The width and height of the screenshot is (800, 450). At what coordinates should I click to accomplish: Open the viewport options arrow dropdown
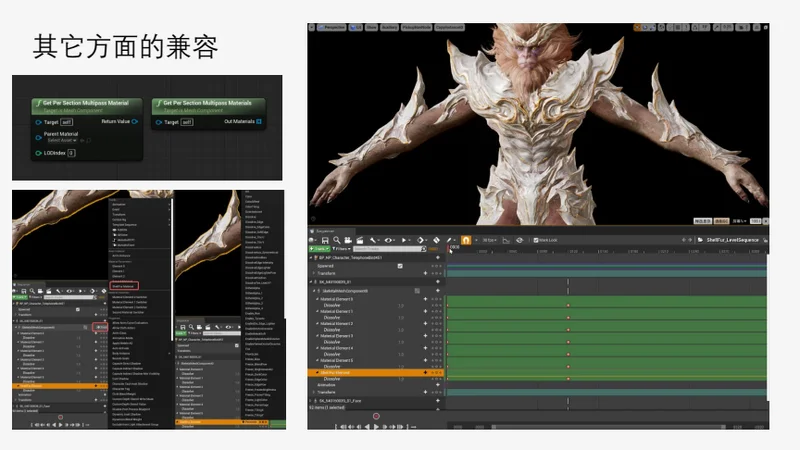[x=312, y=28]
